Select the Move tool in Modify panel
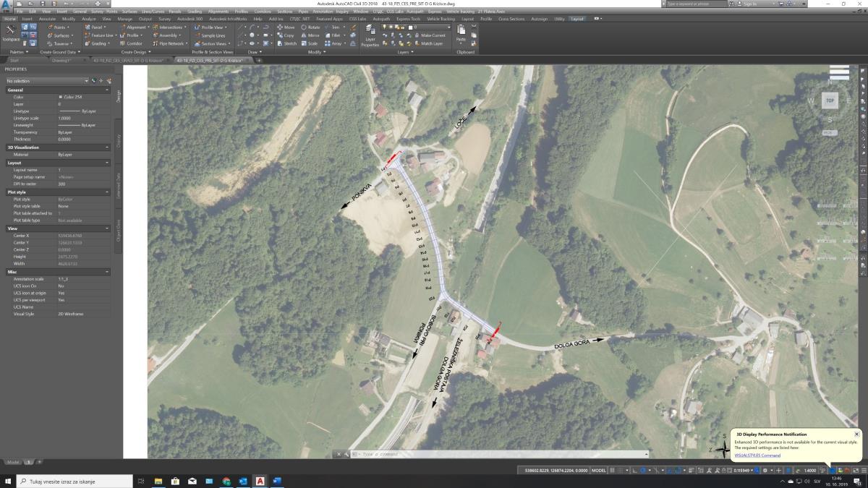 (x=285, y=27)
